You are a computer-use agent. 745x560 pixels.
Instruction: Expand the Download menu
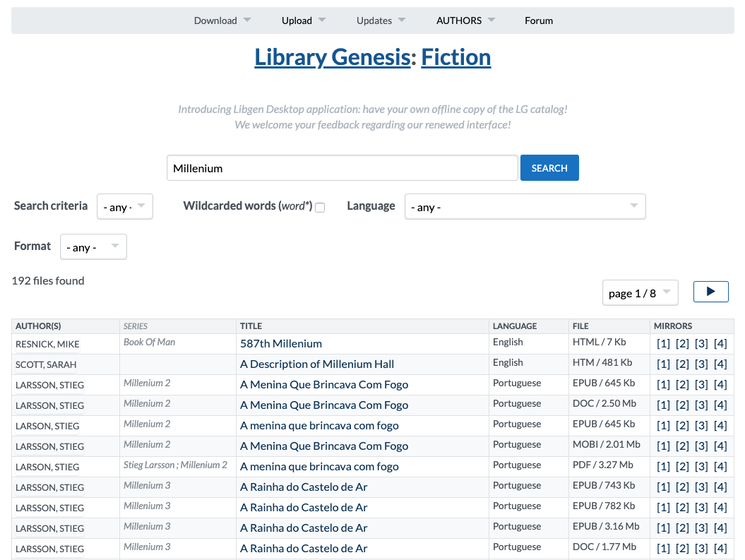(x=216, y=20)
